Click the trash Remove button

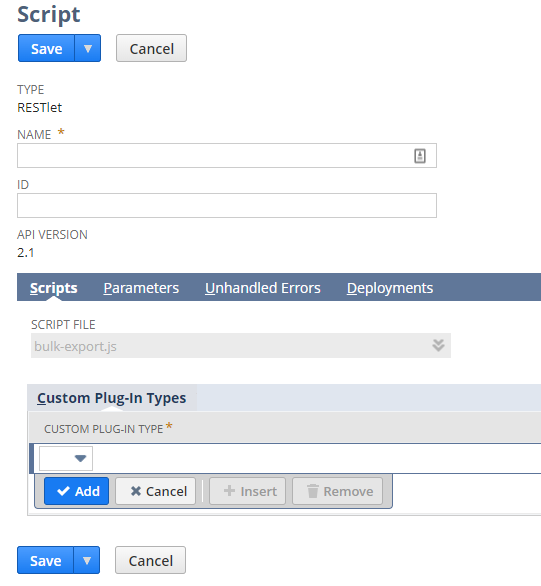coord(338,491)
